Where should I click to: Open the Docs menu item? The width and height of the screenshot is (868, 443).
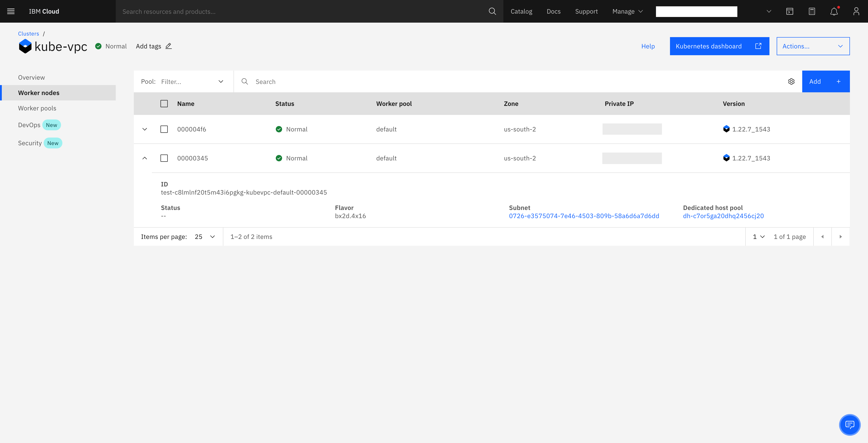tap(554, 11)
